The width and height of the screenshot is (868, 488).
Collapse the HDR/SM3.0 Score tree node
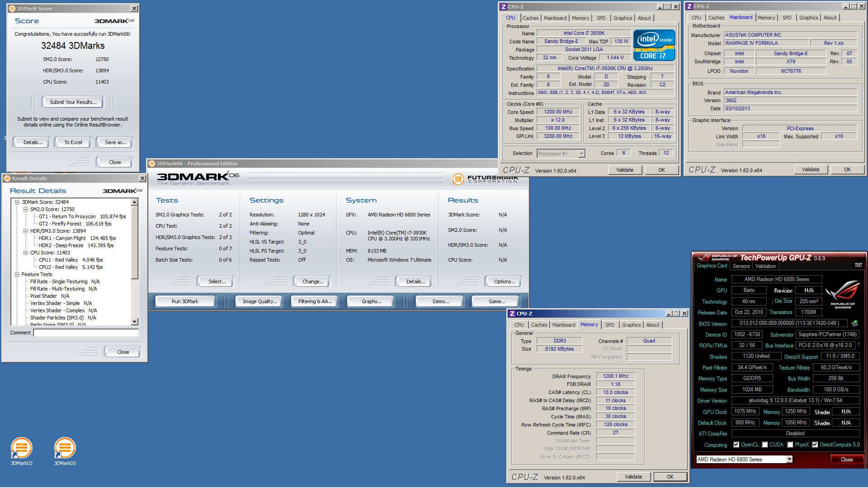(26, 231)
